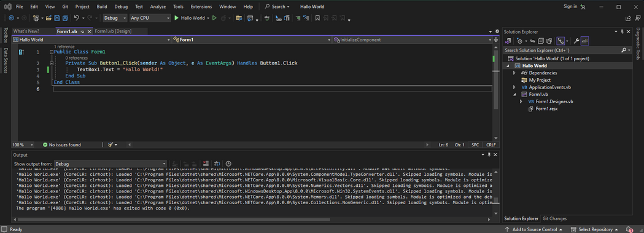Click Add to Source Control in status bar

pyautogui.click(x=533, y=229)
